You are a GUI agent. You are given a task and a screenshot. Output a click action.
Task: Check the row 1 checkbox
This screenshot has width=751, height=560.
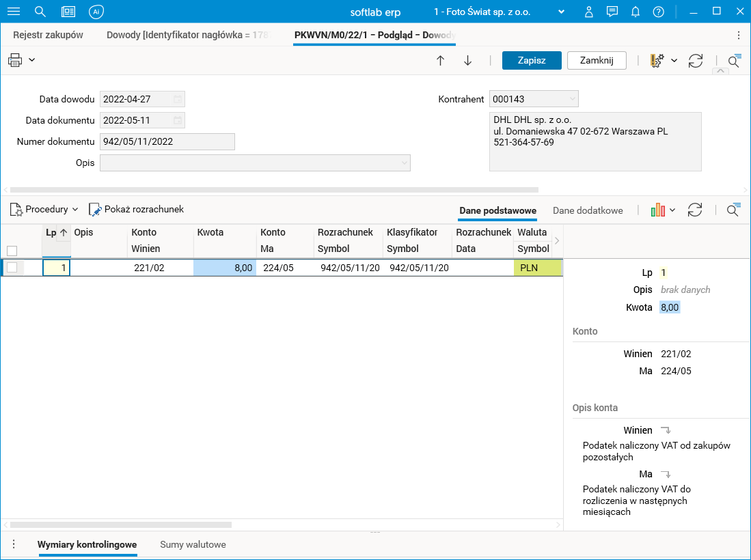point(12,268)
